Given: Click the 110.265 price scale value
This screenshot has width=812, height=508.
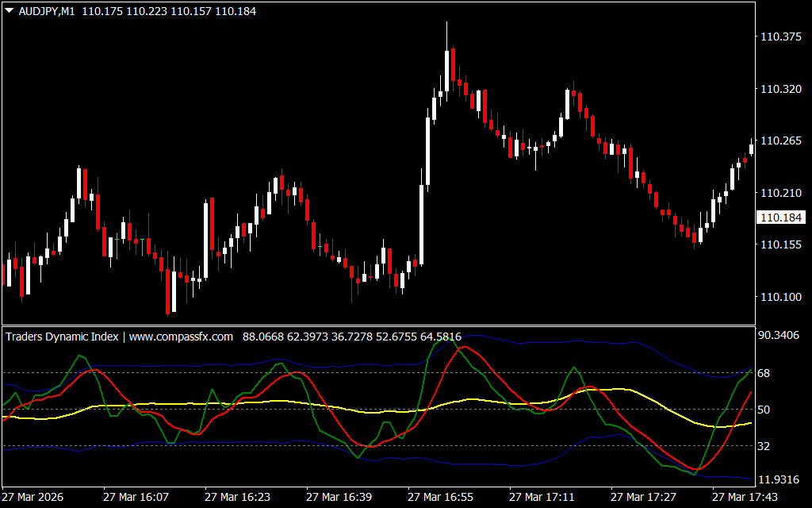Looking at the screenshot, I should click(x=780, y=140).
